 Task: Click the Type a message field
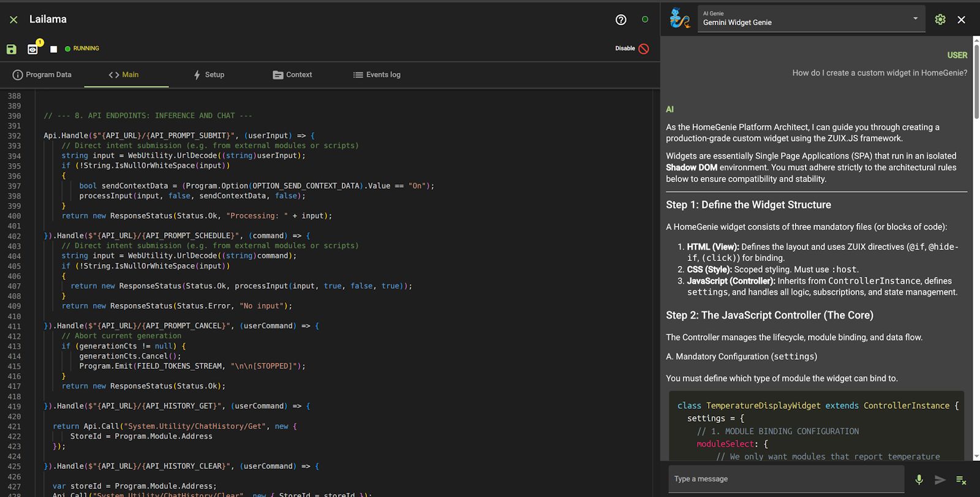pos(785,479)
